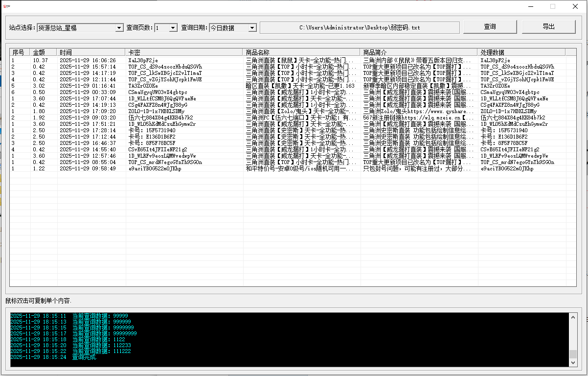Click the 商品名称 column header

pos(301,52)
